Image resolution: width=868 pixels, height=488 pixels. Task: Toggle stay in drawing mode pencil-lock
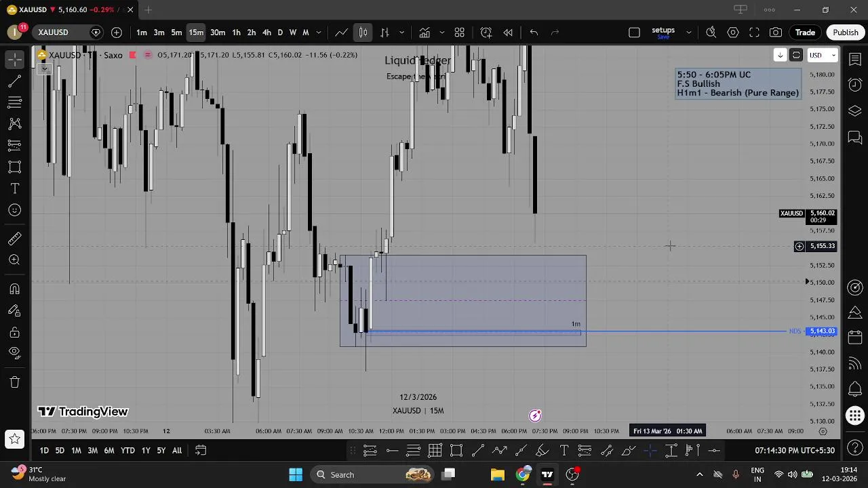click(14, 310)
